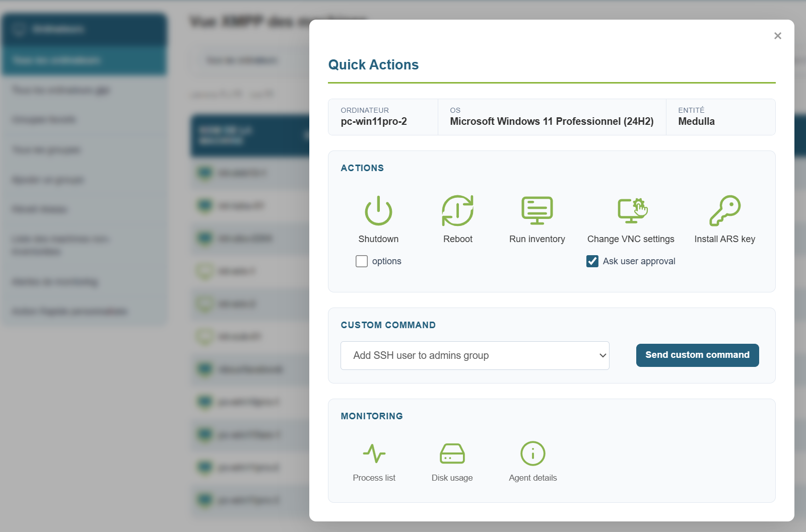Click the Install ARS key icon
This screenshot has width=806, height=532.
click(724, 210)
